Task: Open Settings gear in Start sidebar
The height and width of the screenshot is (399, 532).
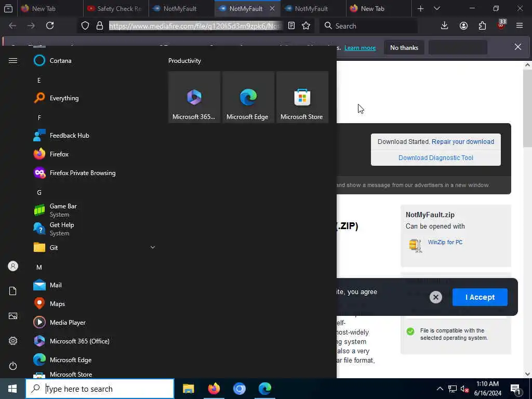Action: pos(13,341)
